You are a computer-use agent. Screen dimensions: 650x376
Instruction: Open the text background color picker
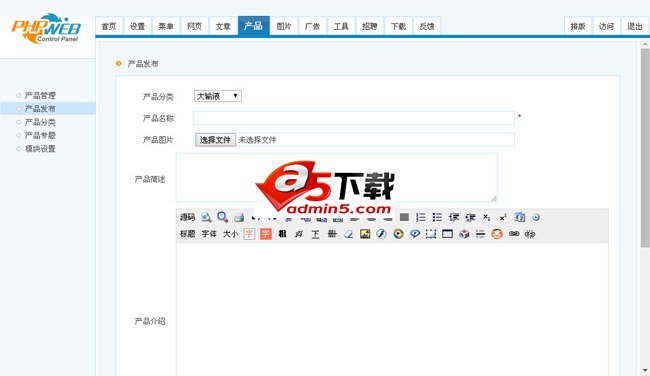pyautogui.click(x=266, y=234)
